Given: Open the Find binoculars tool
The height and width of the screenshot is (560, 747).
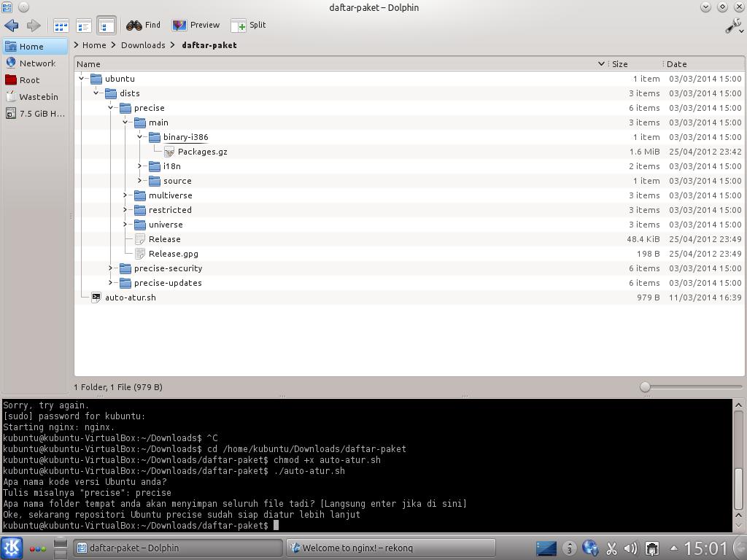Looking at the screenshot, I should coord(144,26).
